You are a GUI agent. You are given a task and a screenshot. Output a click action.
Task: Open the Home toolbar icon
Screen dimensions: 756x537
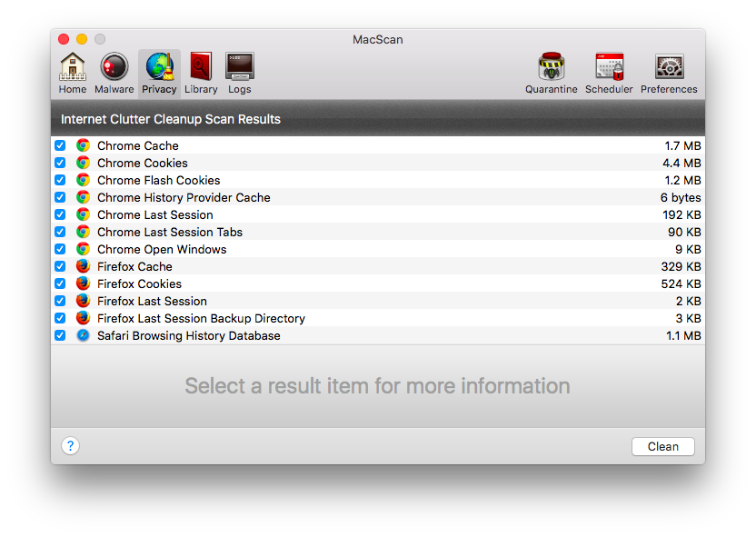[73, 74]
